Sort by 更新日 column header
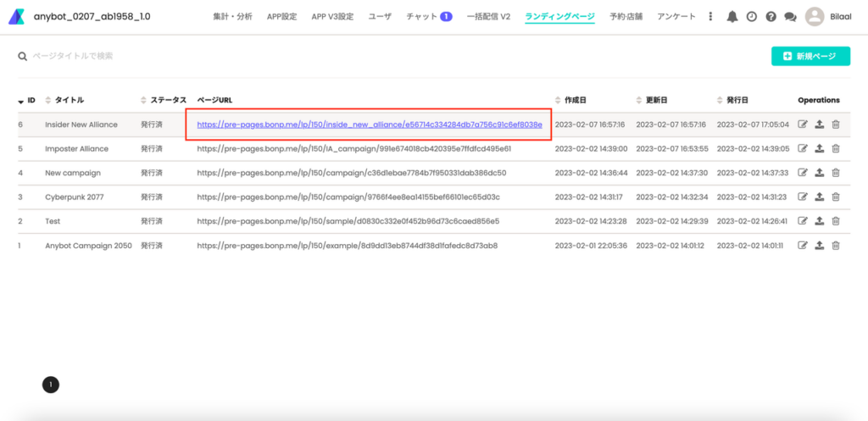 pos(653,100)
